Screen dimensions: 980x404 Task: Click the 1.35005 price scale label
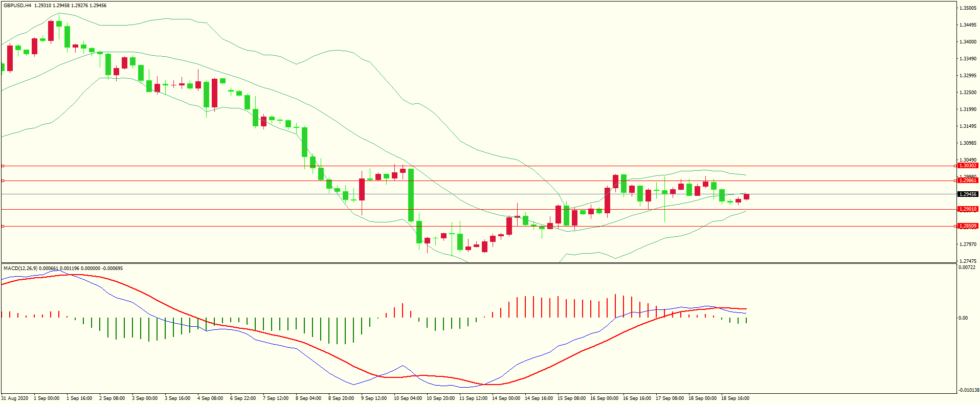pyautogui.click(x=968, y=8)
